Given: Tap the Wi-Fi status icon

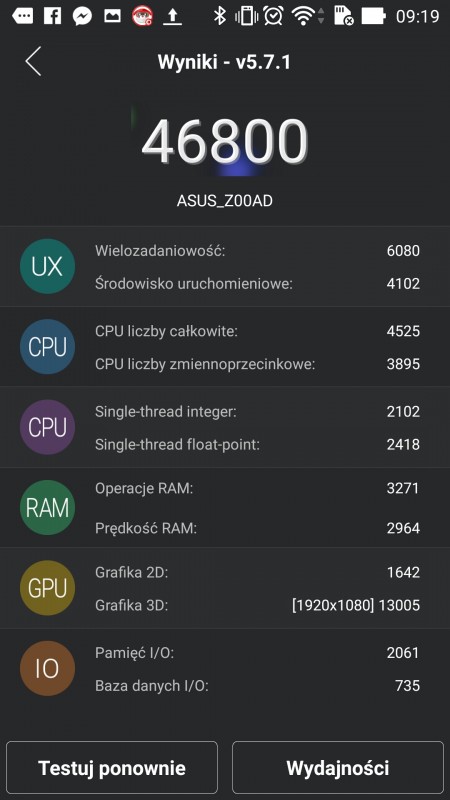Looking at the screenshot, I should coord(303,16).
